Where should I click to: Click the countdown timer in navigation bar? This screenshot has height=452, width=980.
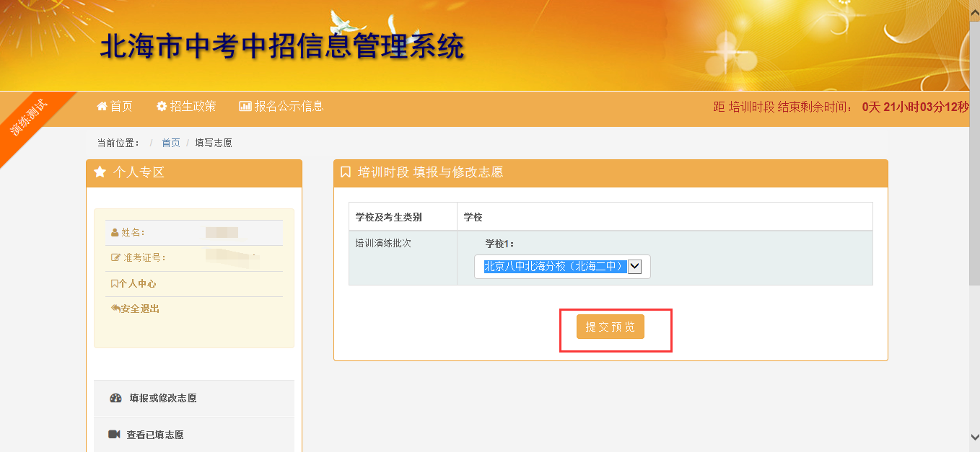click(841, 107)
